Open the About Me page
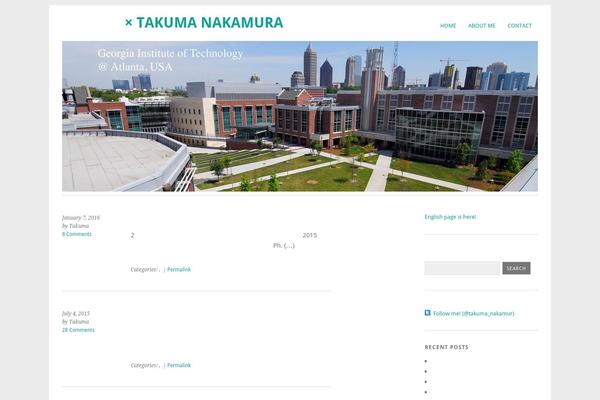Viewport: 600px width, 400px height. coord(481,26)
